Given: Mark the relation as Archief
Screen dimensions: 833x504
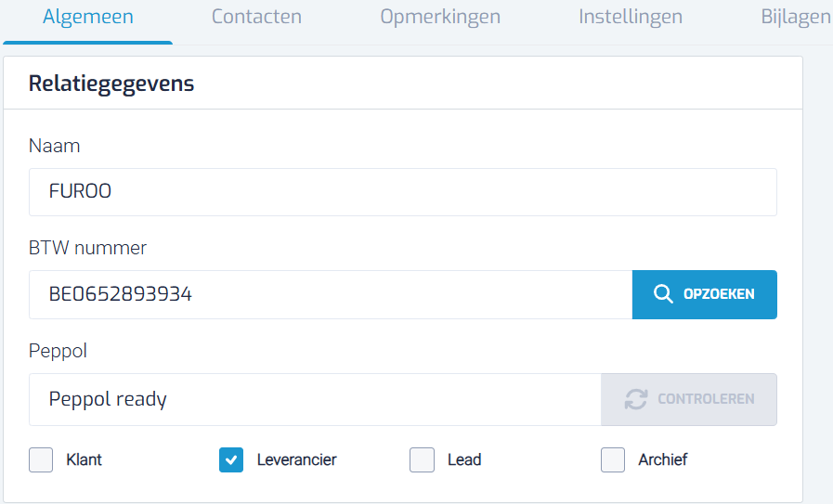Looking at the screenshot, I should tap(613, 460).
